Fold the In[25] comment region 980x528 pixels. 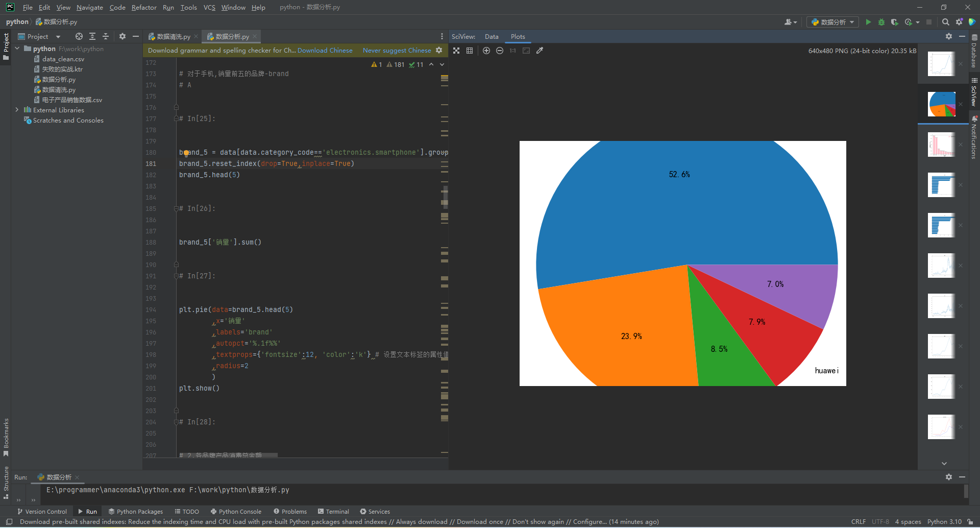(176, 118)
